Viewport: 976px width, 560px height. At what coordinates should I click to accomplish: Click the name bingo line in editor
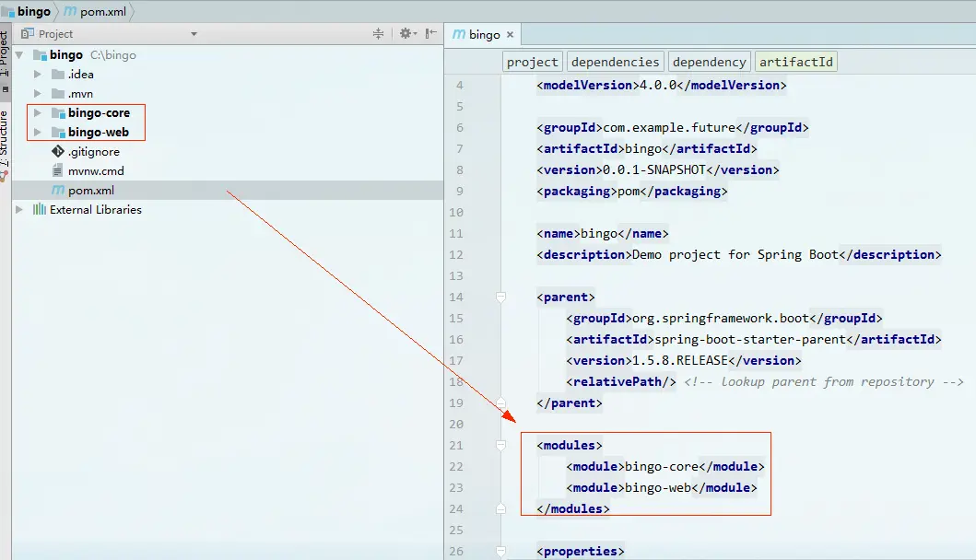click(602, 233)
